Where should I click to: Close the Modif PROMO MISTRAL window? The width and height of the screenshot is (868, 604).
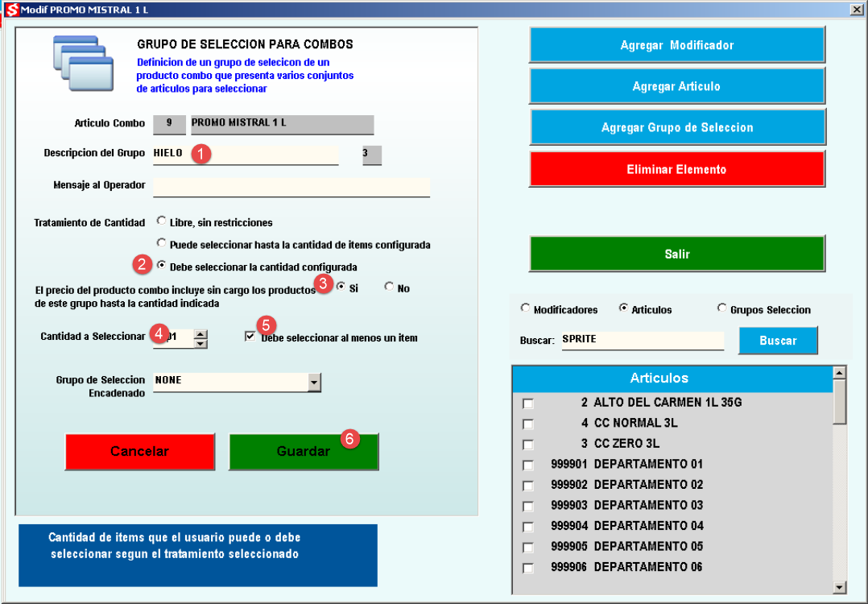857,10
